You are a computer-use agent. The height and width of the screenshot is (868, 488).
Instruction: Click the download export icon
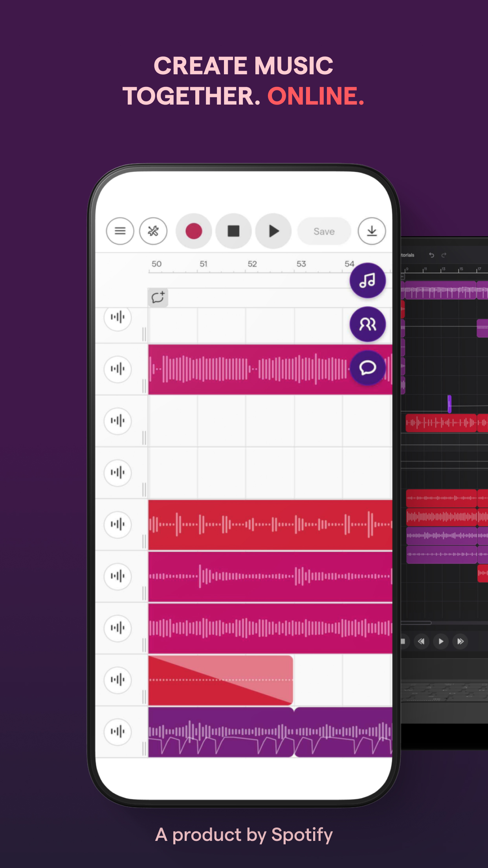click(372, 231)
